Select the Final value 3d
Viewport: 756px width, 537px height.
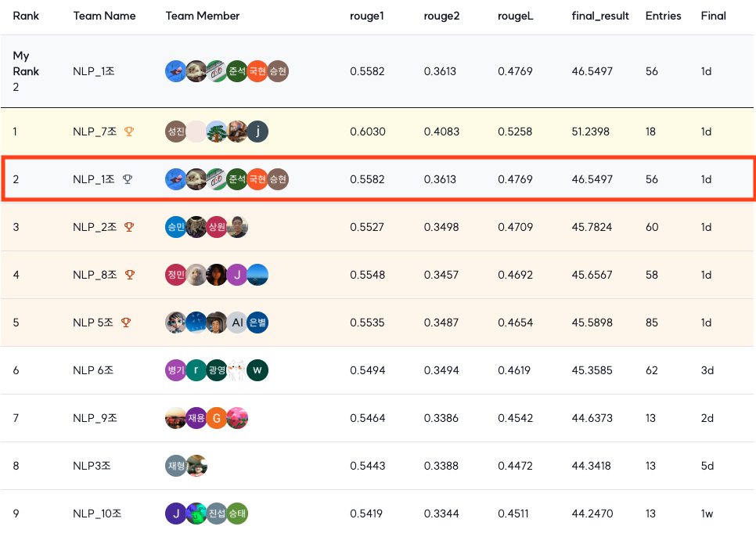click(707, 369)
